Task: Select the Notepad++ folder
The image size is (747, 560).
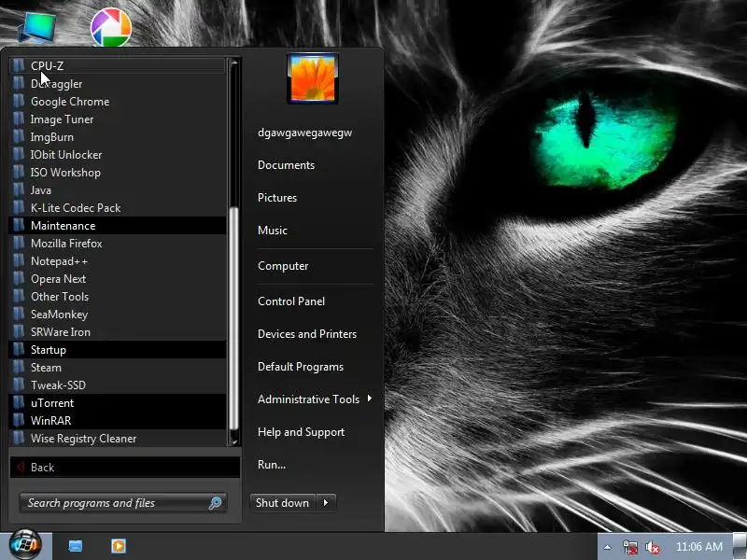Action: [x=118, y=261]
